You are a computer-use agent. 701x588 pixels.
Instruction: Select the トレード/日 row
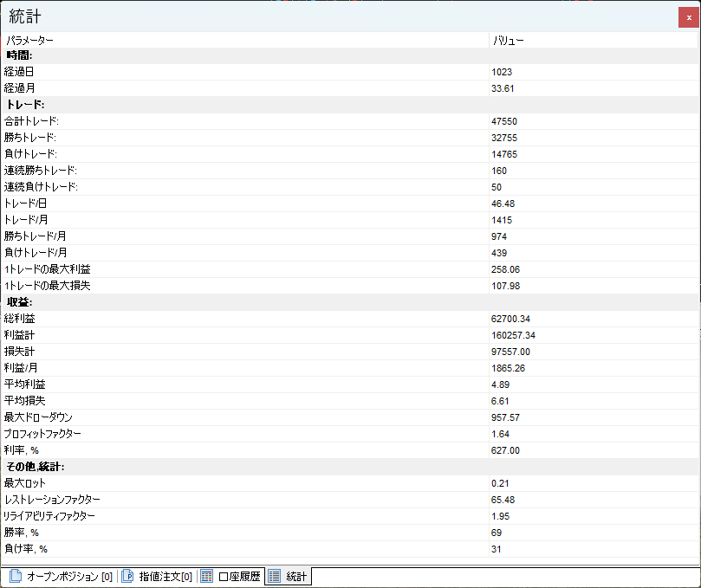(350, 204)
